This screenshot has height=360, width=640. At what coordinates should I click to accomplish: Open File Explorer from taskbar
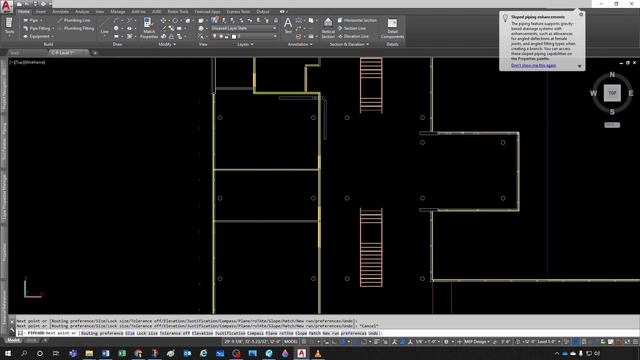pos(89,353)
